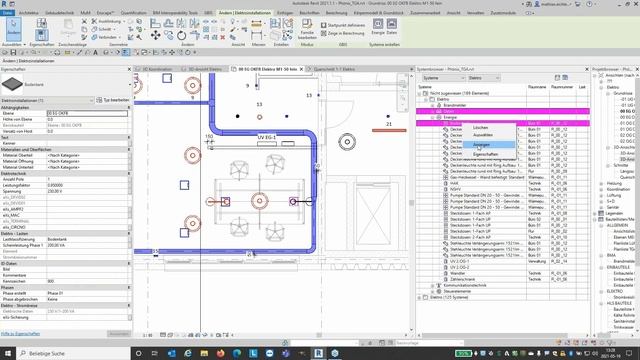Choose Löschen in the context menu
The height and width of the screenshot is (360, 640).
[x=480, y=127]
